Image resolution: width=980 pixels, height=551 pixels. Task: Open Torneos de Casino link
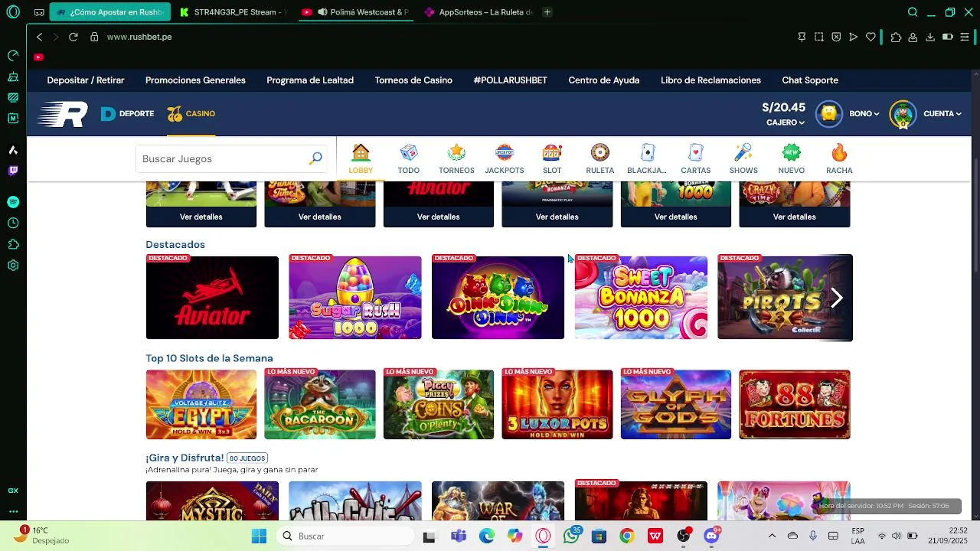[413, 80]
